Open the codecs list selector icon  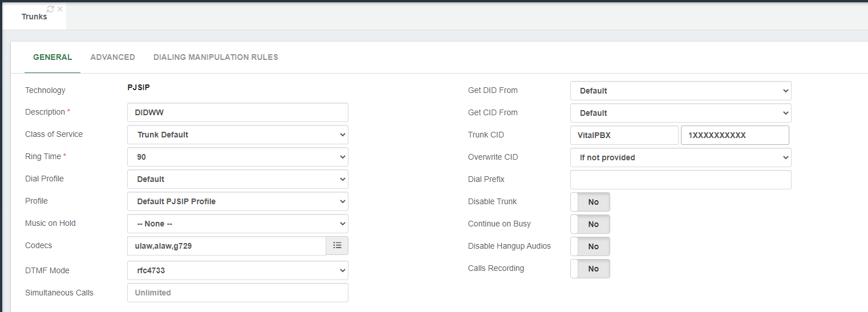coord(337,245)
